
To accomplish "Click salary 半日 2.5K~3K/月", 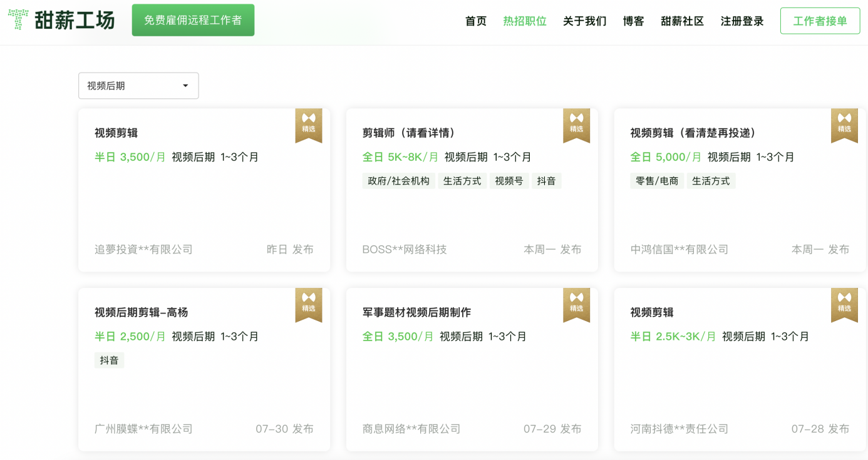I will 673,337.
